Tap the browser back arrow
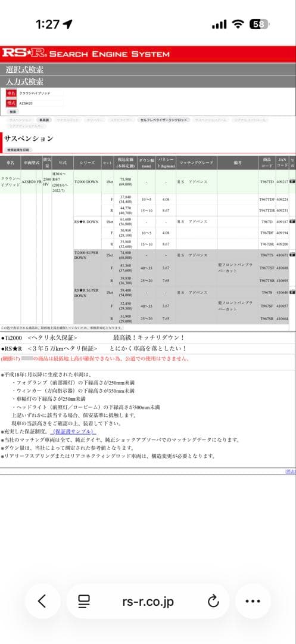 [x=42, y=601]
